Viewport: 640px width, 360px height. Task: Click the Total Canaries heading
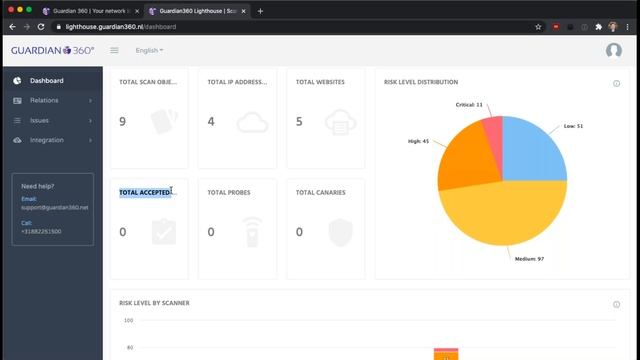pyautogui.click(x=320, y=192)
